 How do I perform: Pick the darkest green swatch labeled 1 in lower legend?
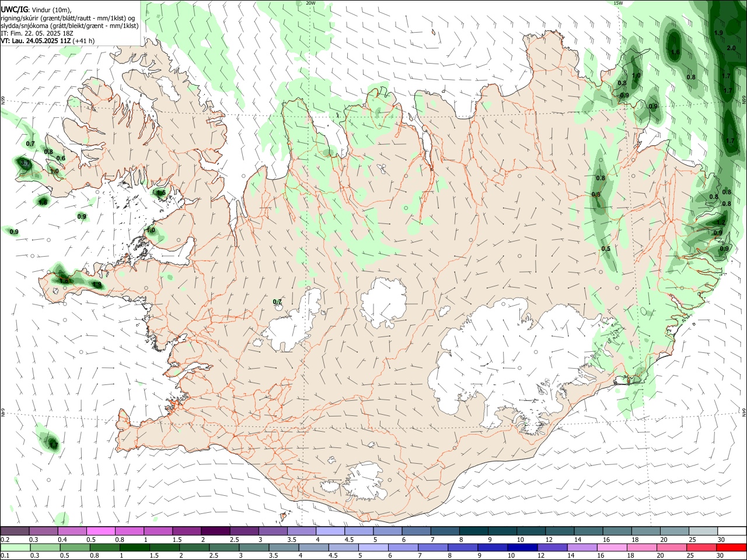click(134, 547)
